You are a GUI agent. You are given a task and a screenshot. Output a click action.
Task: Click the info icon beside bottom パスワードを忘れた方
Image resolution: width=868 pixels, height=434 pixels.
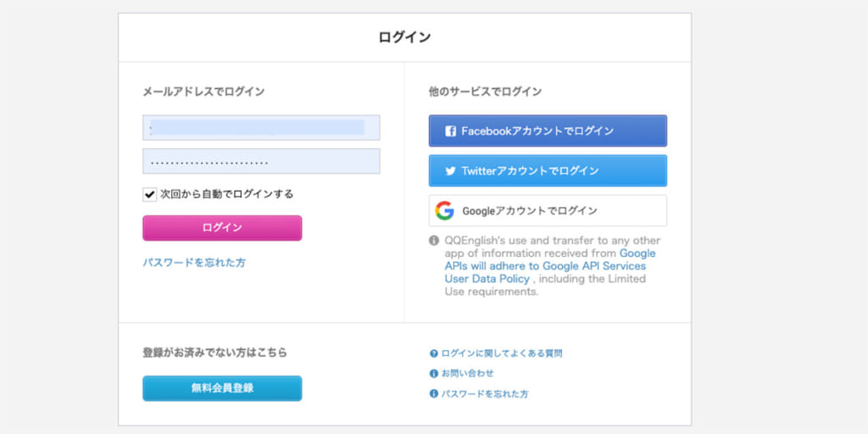coord(434,394)
